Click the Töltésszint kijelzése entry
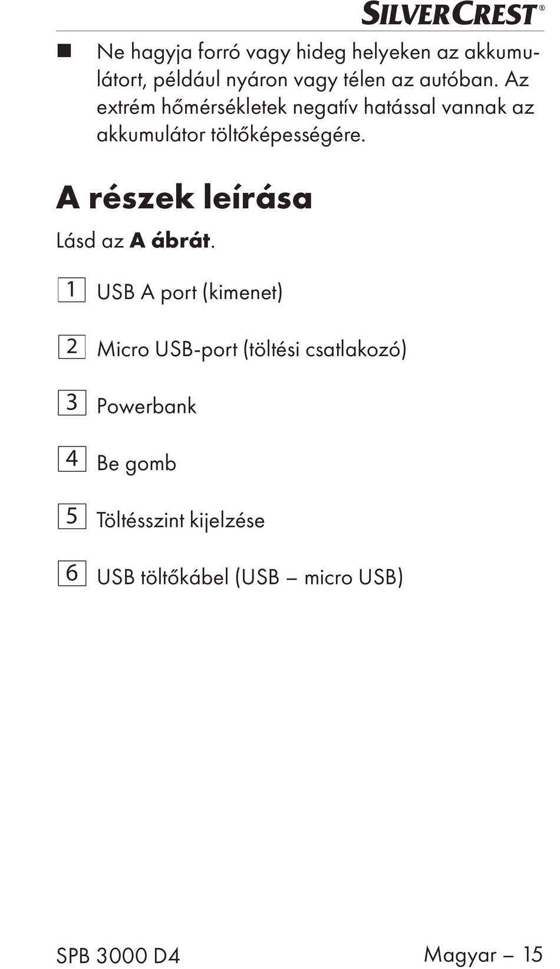The image size is (560, 969). click(180, 520)
